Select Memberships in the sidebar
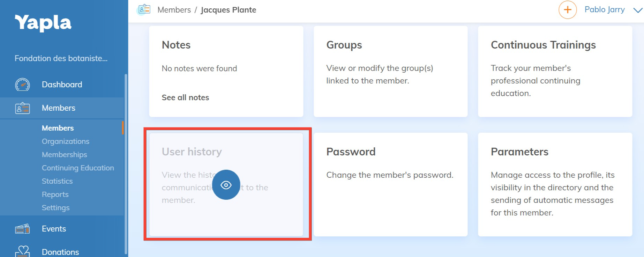The image size is (644, 257). pyautogui.click(x=65, y=155)
